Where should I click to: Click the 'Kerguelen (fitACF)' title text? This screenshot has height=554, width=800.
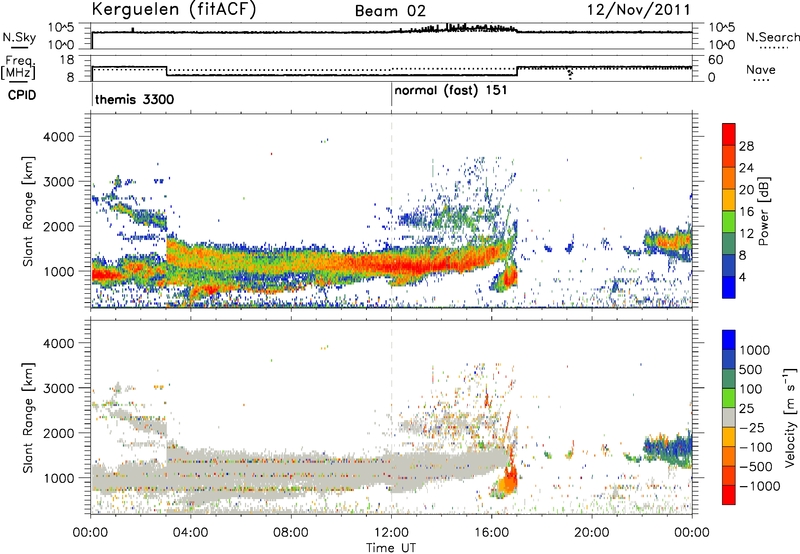pyautogui.click(x=173, y=10)
